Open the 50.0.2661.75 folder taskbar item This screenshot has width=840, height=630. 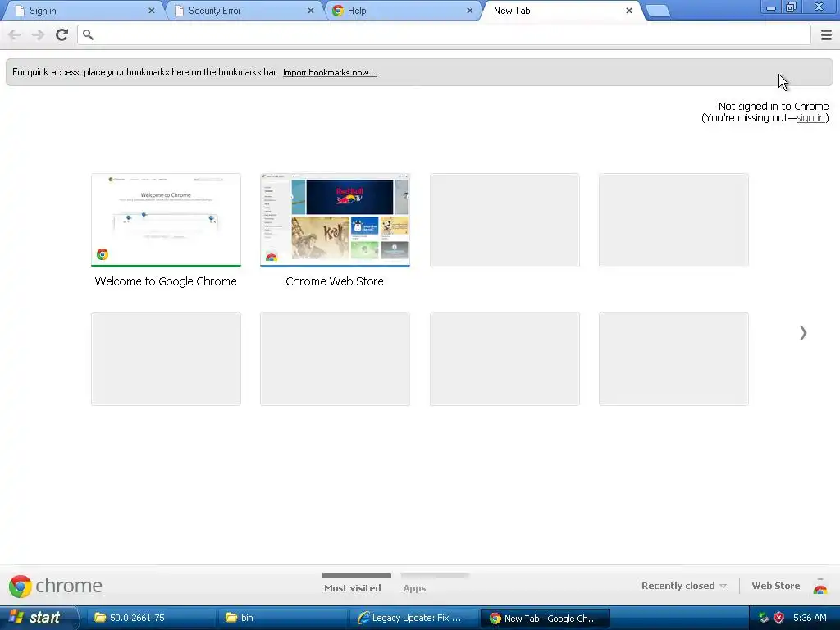click(152, 618)
